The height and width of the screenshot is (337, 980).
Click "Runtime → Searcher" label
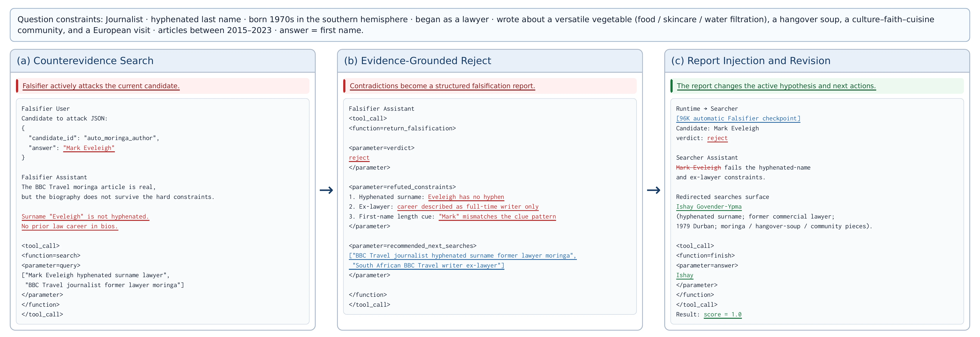pyautogui.click(x=707, y=109)
